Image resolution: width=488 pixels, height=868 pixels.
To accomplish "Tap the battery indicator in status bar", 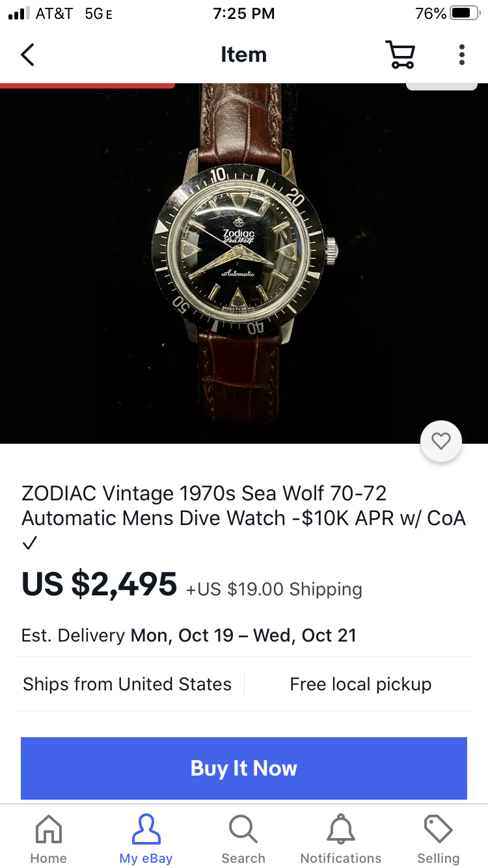I will 464,13.
